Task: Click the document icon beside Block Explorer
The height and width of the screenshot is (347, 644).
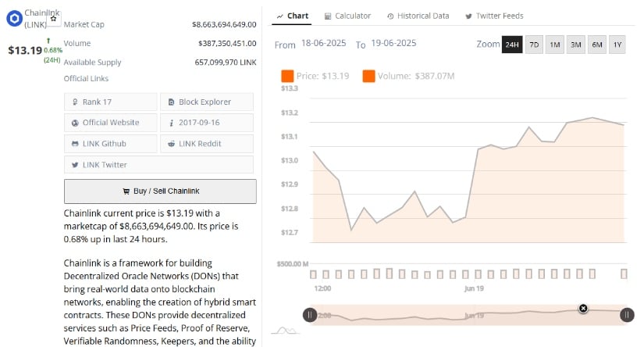Action: tap(171, 102)
